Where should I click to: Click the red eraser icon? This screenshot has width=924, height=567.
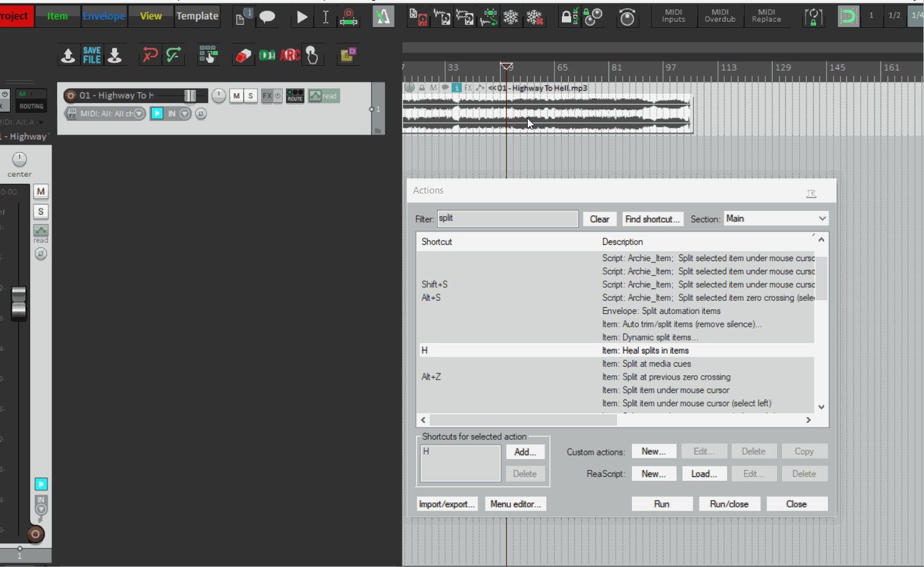[242, 56]
